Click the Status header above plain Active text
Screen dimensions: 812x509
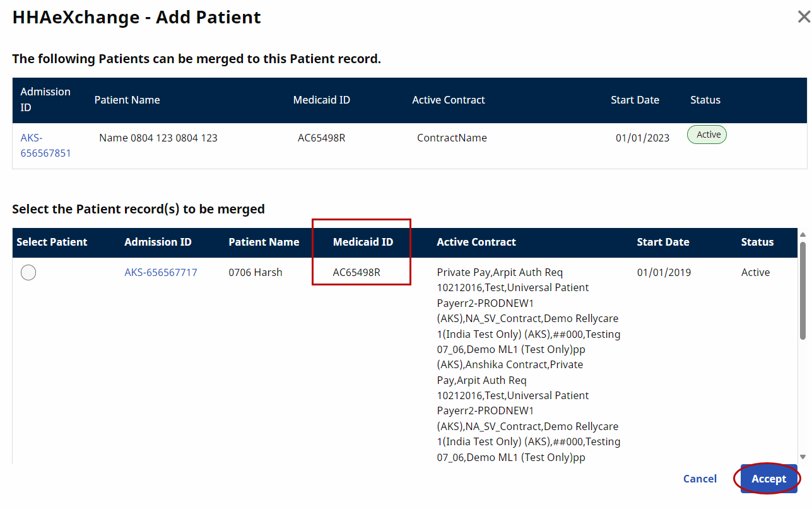point(757,242)
